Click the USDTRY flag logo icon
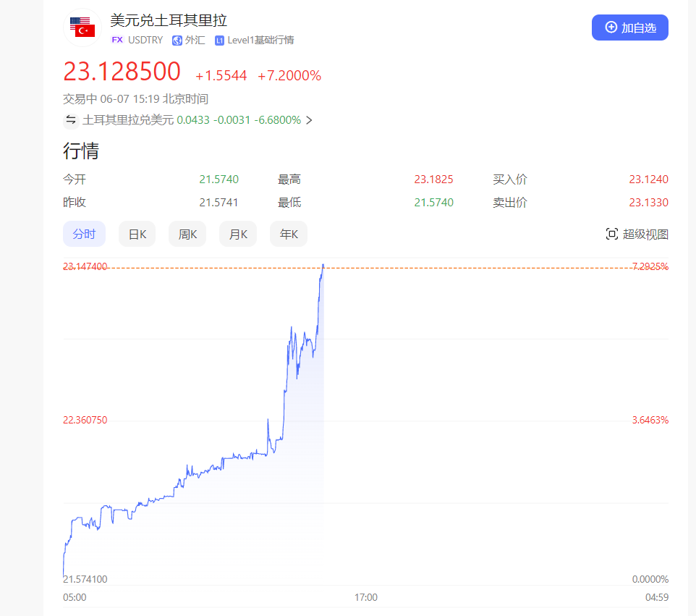This screenshot has width=696, height=616. (82, 28)
